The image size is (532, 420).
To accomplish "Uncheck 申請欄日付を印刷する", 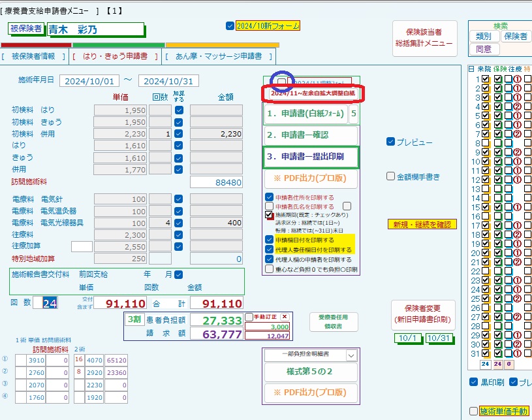I will coord(269,240).
